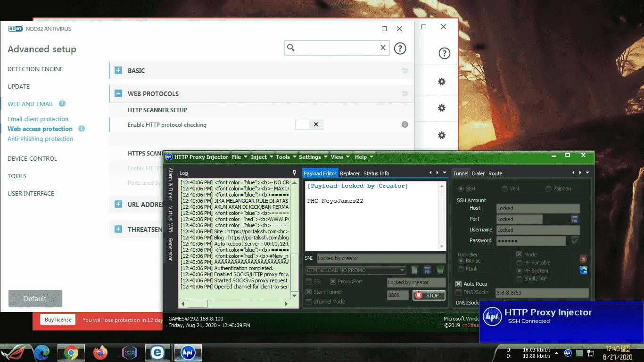Viewport: 644px width, 362px height.
Task: Switch to the Dialer tab
Action: 479,173
